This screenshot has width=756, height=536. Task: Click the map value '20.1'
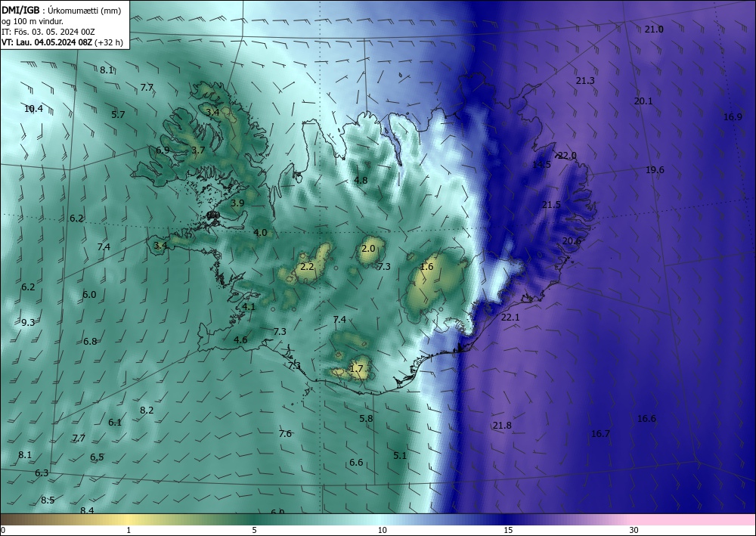643,101
